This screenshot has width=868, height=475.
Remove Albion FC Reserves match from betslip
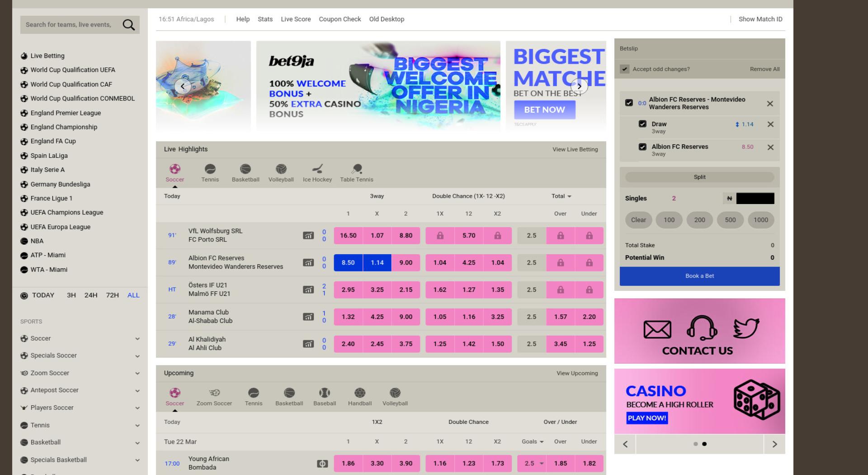point(770,104)
